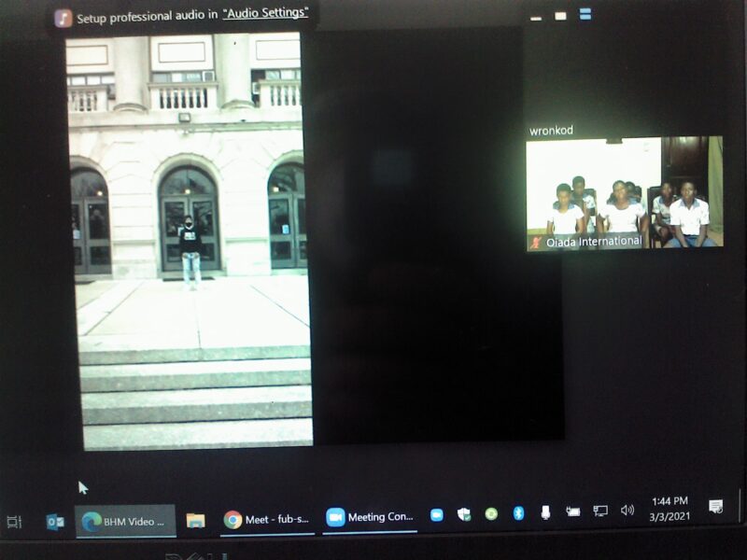Click muted microphone icon on Oiada International
The width and height of the screenshot is (747, 560).
[536, 242]
